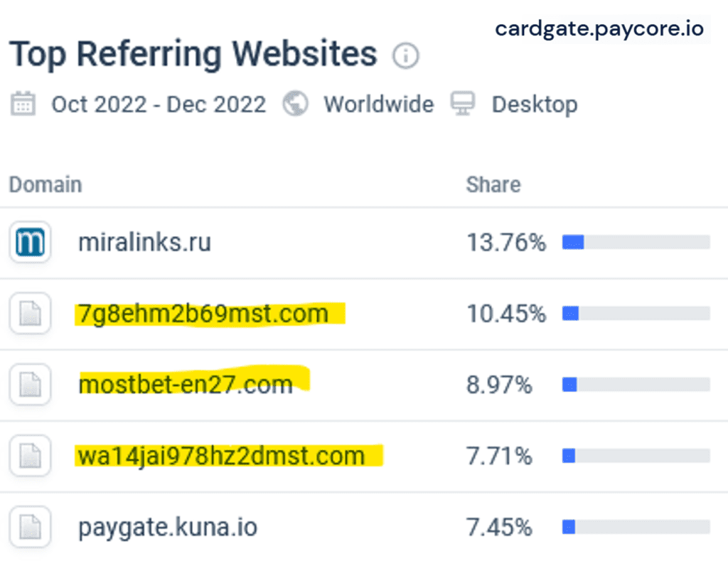Click the 13.76% share value
Viewport: 728px width, 566px height.
point(506,242)
